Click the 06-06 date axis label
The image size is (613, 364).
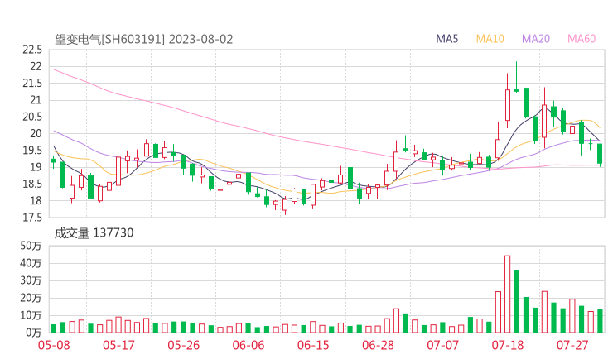(x=249, y=345)
